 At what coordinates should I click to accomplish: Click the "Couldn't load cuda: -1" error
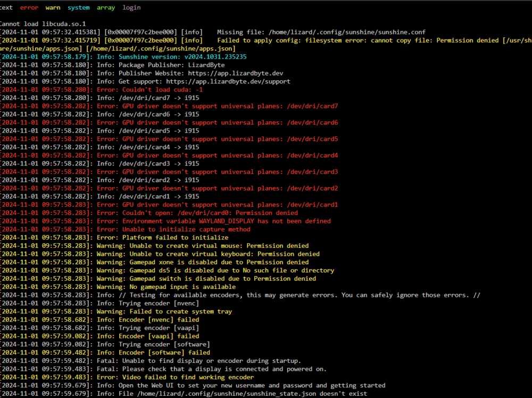click(102, 89)
